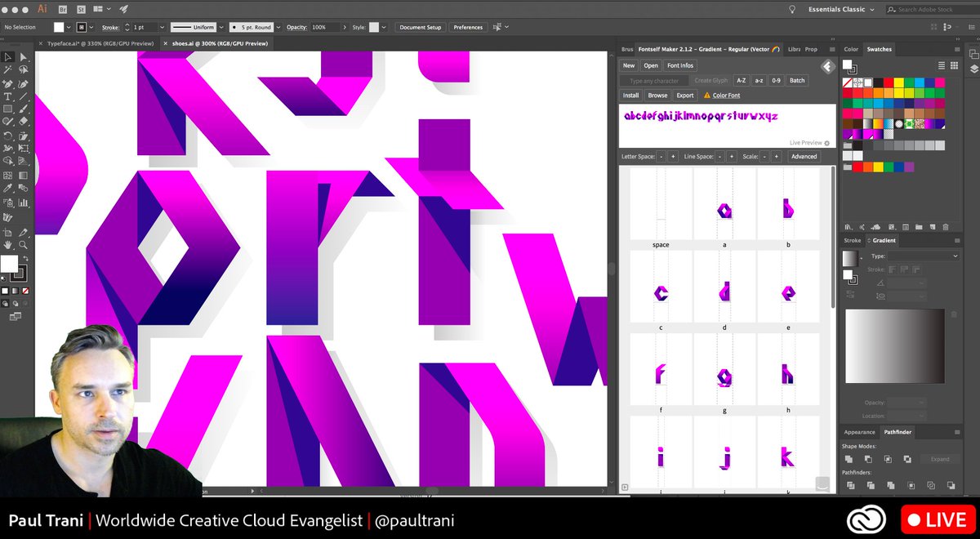Click the Divide pathfinder icon
Image resolution: width=980 pixels, height=539 pixels.
pyautogui.click(x=849, y=485)
